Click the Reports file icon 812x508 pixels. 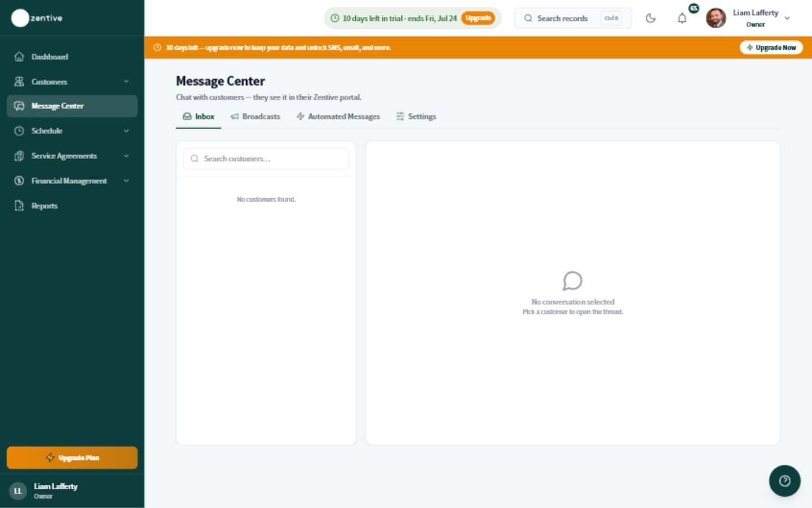pos(19,205)
